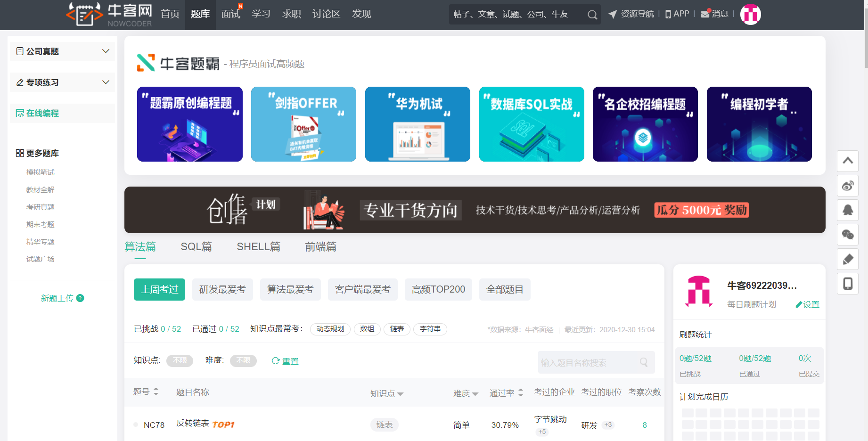The height and width of the screenshot is (441, 868).
Task: Click the feedback pencil icon in side toolbar
Action: (848, 259)
